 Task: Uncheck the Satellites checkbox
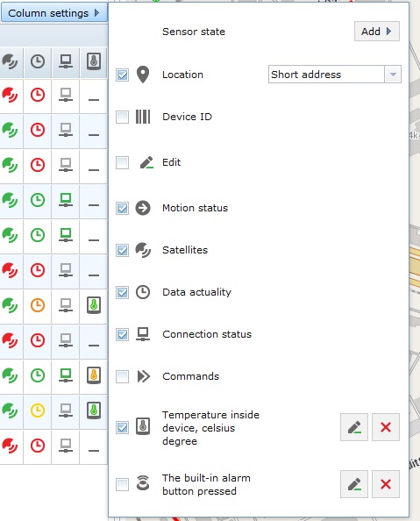pos(122,251)
